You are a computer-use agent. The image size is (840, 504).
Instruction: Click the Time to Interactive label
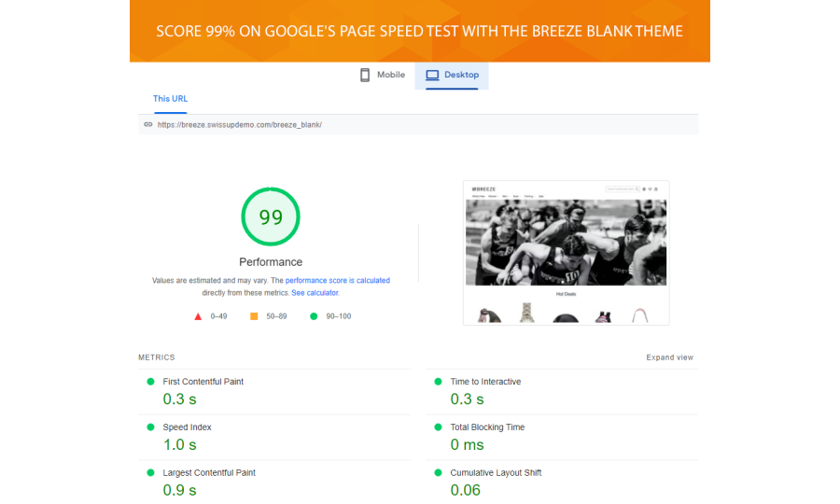[x=485, y=382]
